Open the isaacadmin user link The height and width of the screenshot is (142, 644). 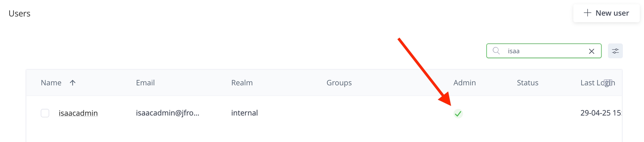click(x=78, y=113)
